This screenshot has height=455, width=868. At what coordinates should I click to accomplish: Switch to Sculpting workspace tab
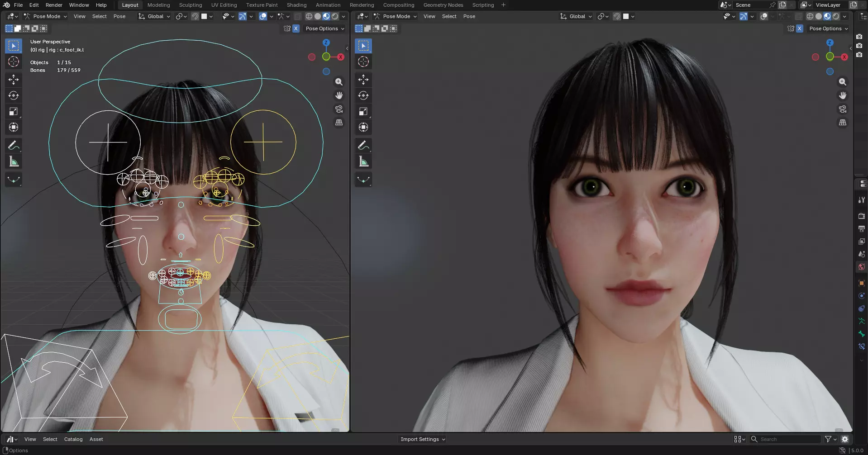click(x=191, y=5)
